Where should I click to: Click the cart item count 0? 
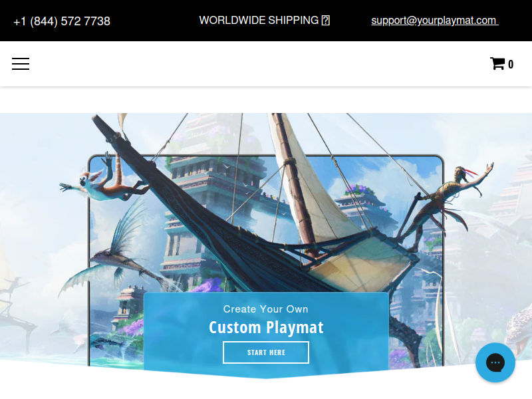coord(511,65)
